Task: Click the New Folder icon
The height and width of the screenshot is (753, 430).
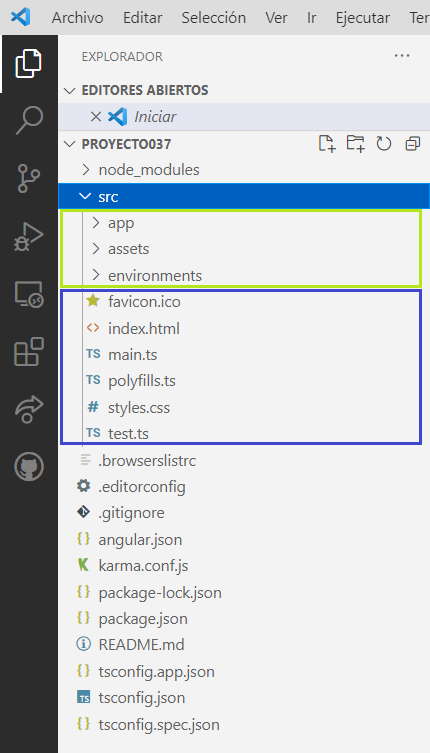Action: (356, 144)
